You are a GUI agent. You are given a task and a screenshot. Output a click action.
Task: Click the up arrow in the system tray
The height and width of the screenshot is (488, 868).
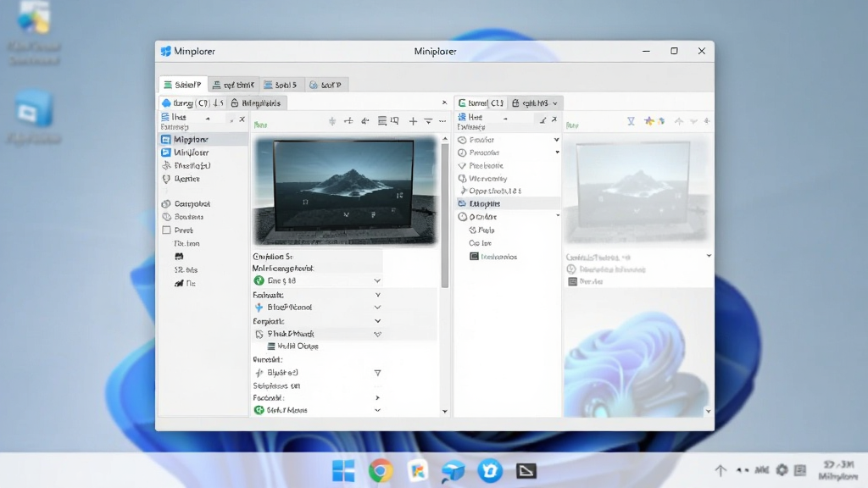721,471
